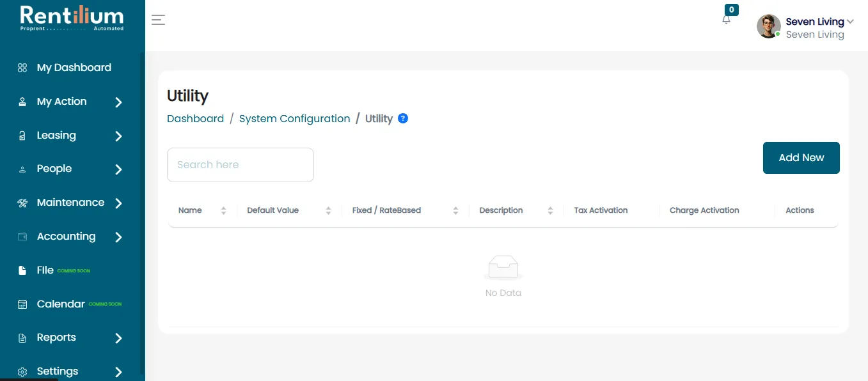Open System Configuration breadcrumb link
The width and height of the screenshot is (868, 381).
[294, 119]
